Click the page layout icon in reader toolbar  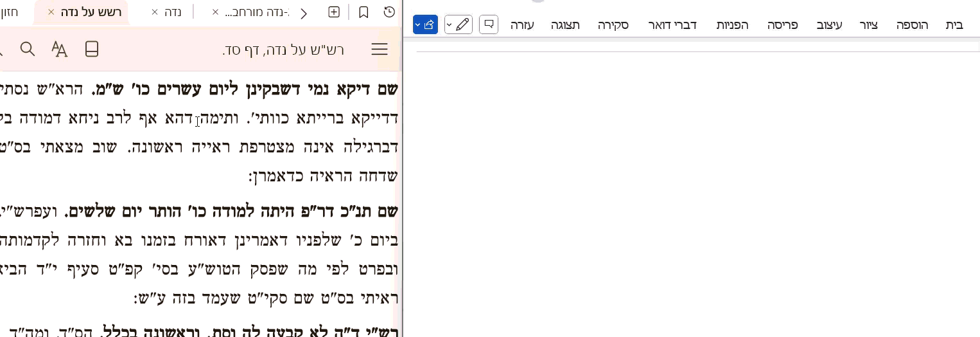(x=92, y=50)
